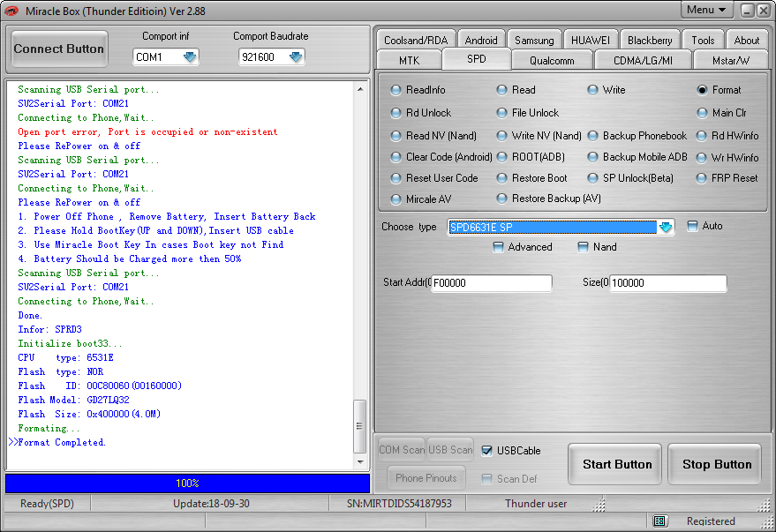Click the USB Scan button
Image resolution: width=776 pixels, height=532 pixels.
pyautogui.click(x=450, y=450)
